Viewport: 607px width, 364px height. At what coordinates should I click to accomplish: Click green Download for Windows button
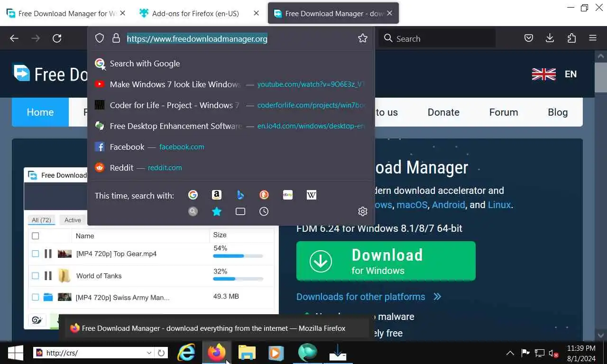pos(386,261)
